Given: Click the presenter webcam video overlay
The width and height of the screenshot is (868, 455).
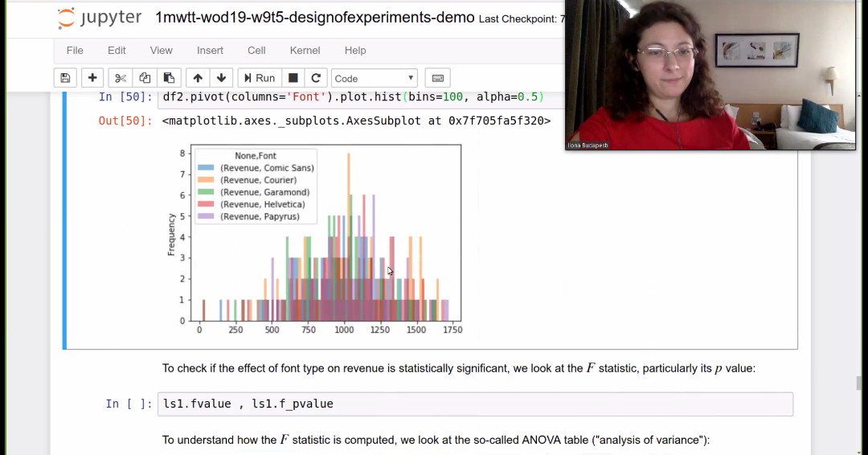Looking at the screenshot, I should (710, 75).
